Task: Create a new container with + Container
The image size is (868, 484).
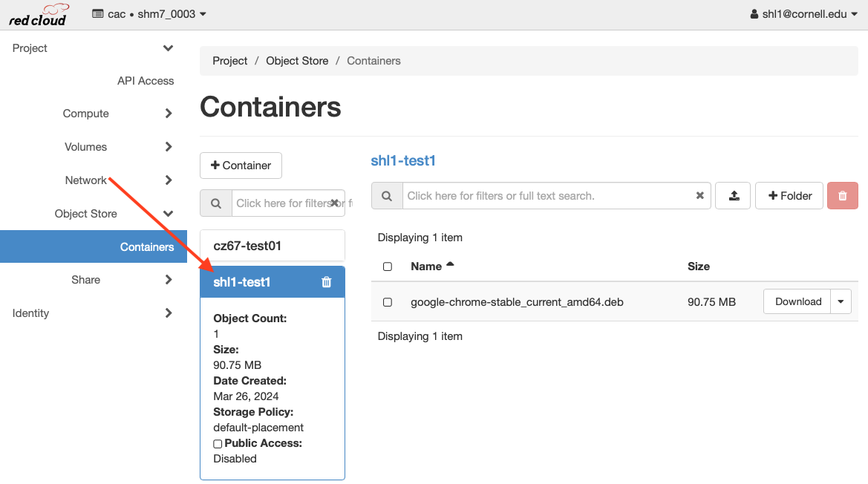Action: coord(241,166)
